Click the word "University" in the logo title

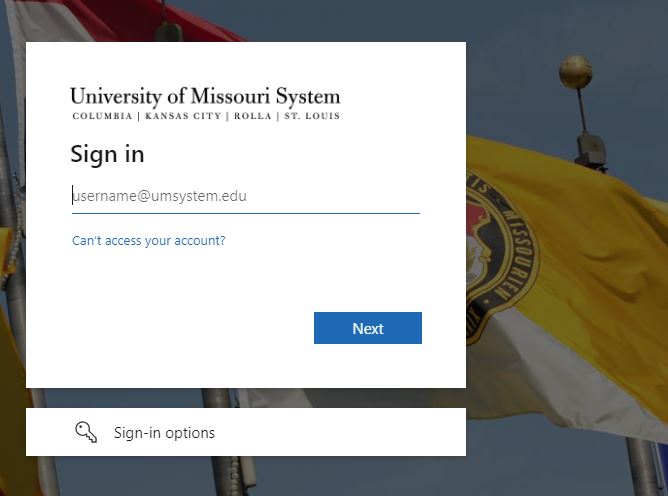116,97
